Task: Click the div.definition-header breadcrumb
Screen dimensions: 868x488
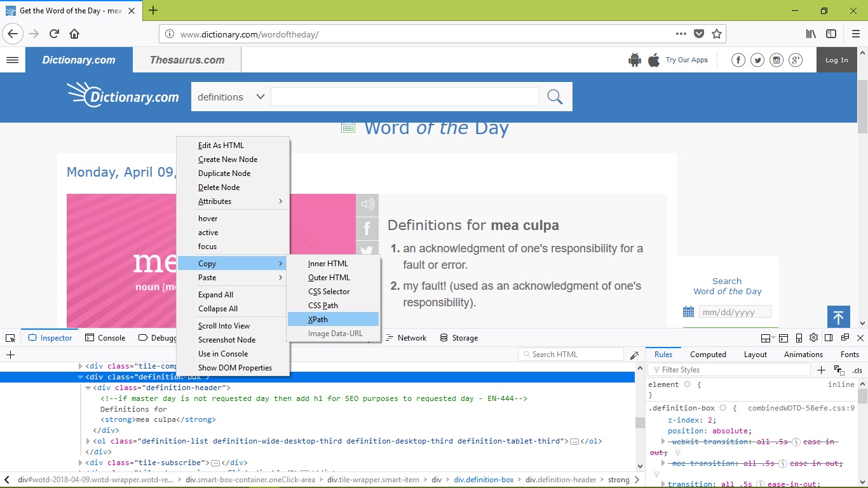Action: 560,480
